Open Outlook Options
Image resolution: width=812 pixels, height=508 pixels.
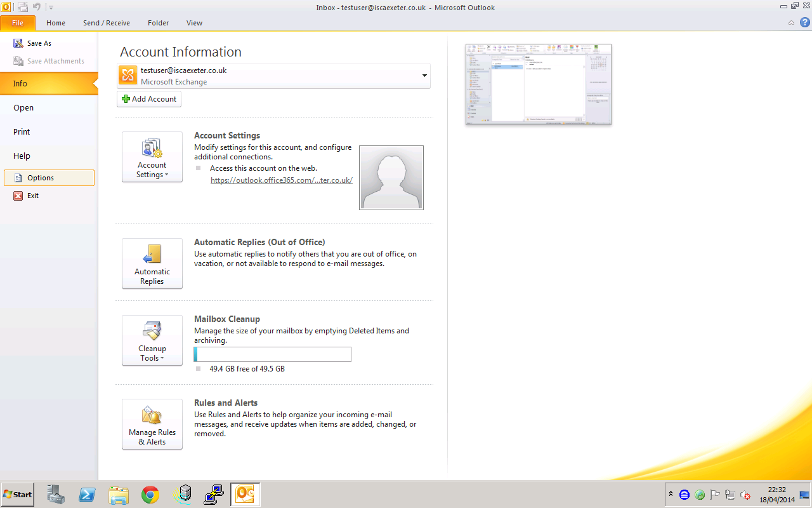tap(49, 178)
